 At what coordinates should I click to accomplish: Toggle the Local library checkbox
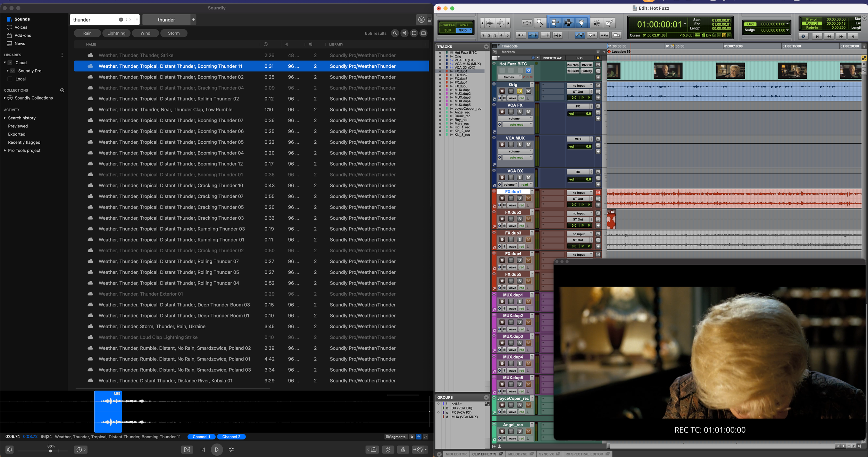(x=10, y=79)
